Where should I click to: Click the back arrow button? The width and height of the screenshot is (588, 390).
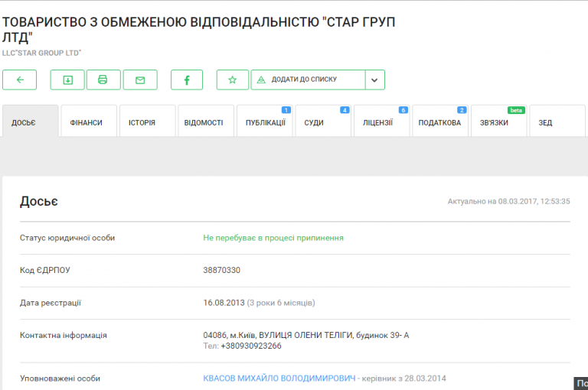[20, 80]
